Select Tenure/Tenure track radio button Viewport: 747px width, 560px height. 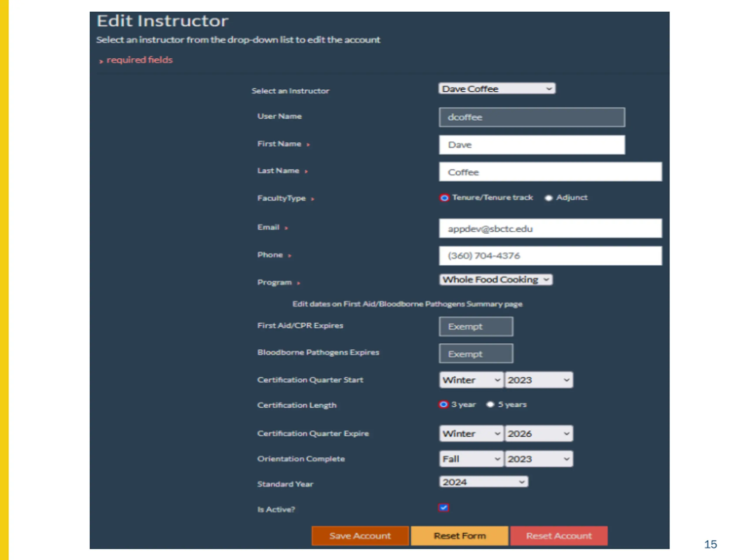pyautogui.click(x=444, y=198)
